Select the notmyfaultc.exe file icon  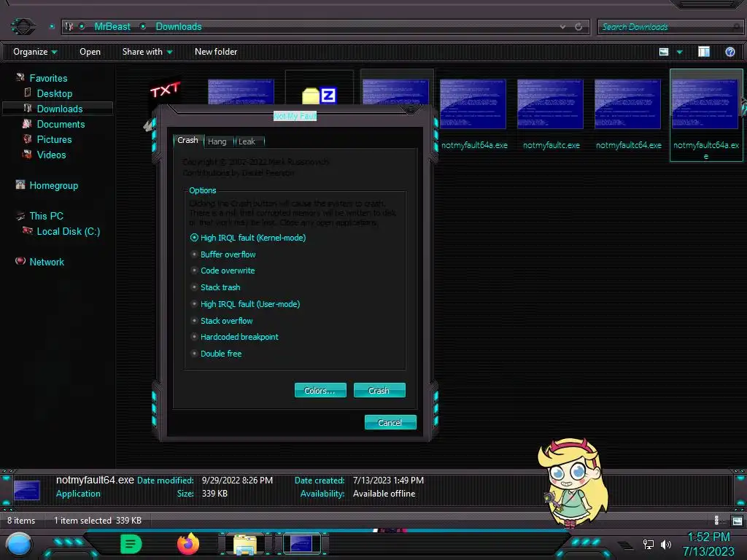click(x=550, y=104)
